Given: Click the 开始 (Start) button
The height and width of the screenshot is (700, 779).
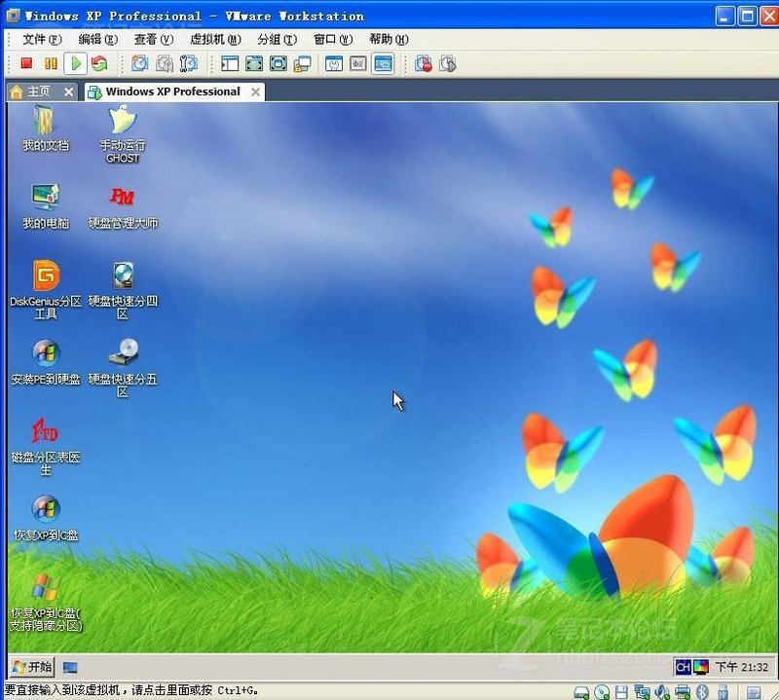Looking at the screenshot, I should [31, 667].
